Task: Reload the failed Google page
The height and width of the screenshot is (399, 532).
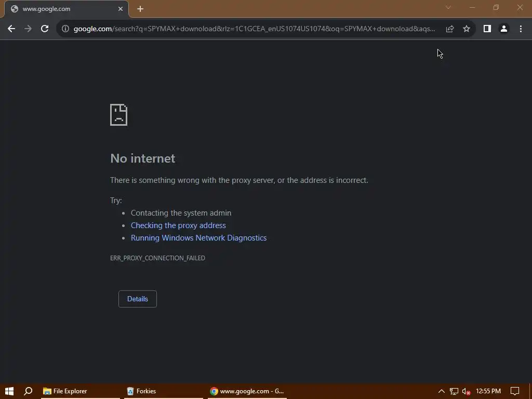Action: 45,29
